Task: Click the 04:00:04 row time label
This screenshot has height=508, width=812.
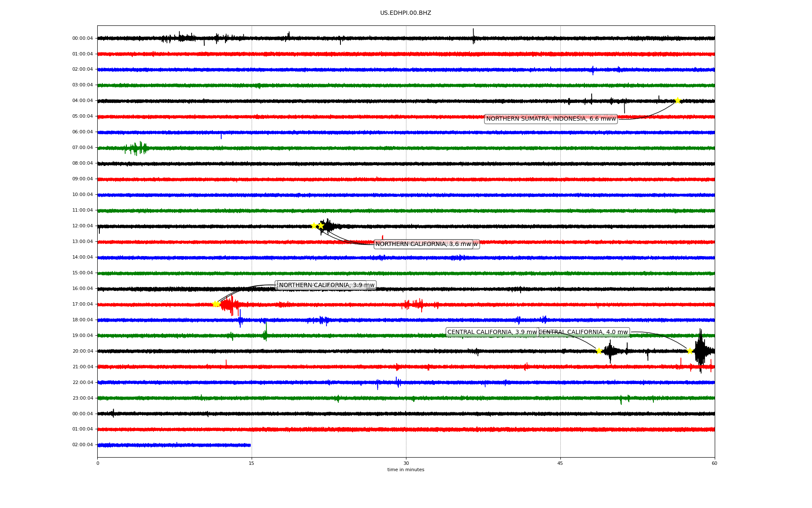Action: point(82,101)
